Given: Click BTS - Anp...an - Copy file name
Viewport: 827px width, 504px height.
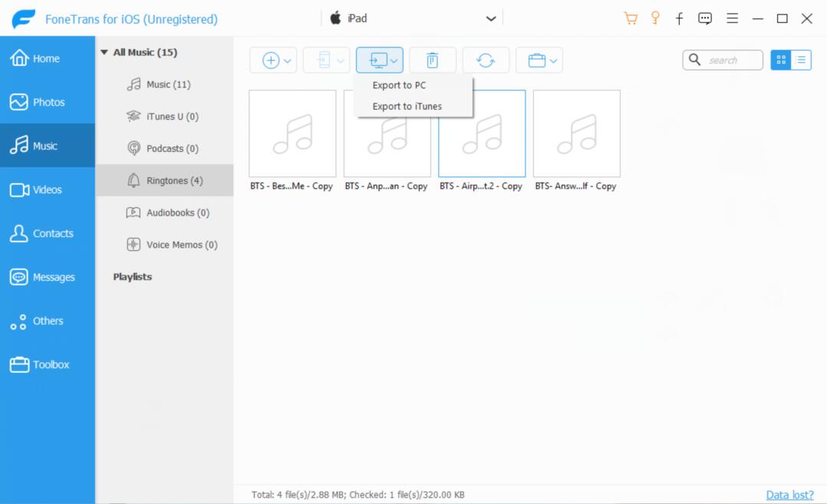Looking at the screenshot, I should click(386, 186).
